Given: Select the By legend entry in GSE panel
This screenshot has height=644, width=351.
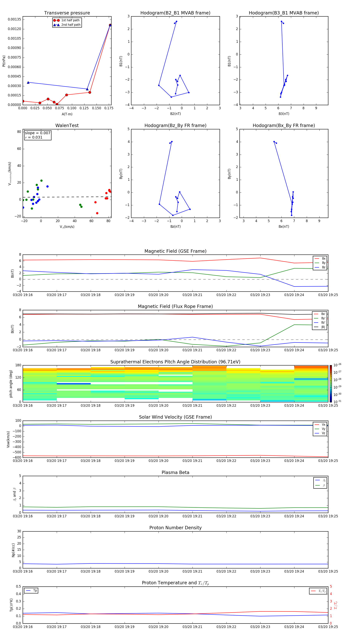Looking at the screenshot, I should coord(320,263).
